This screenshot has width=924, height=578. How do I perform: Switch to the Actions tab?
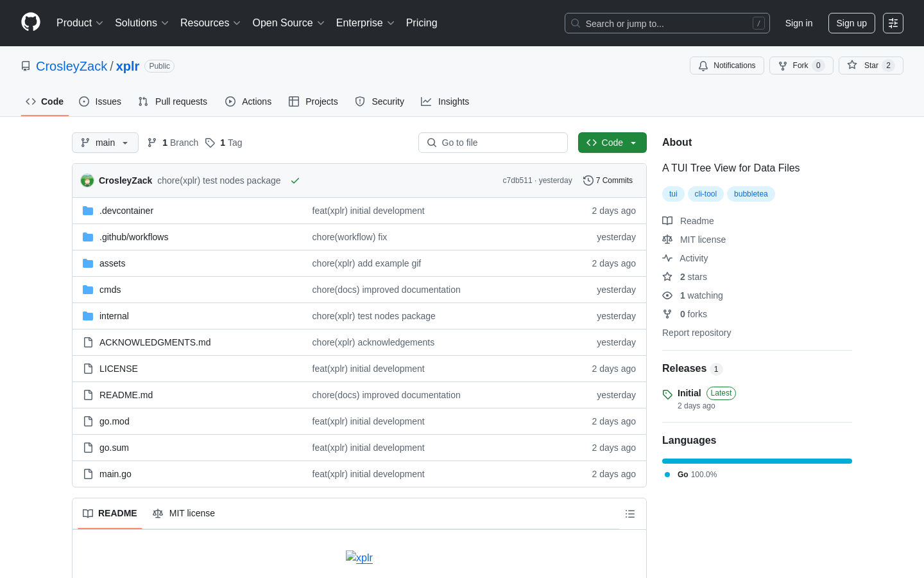point(248,101)
